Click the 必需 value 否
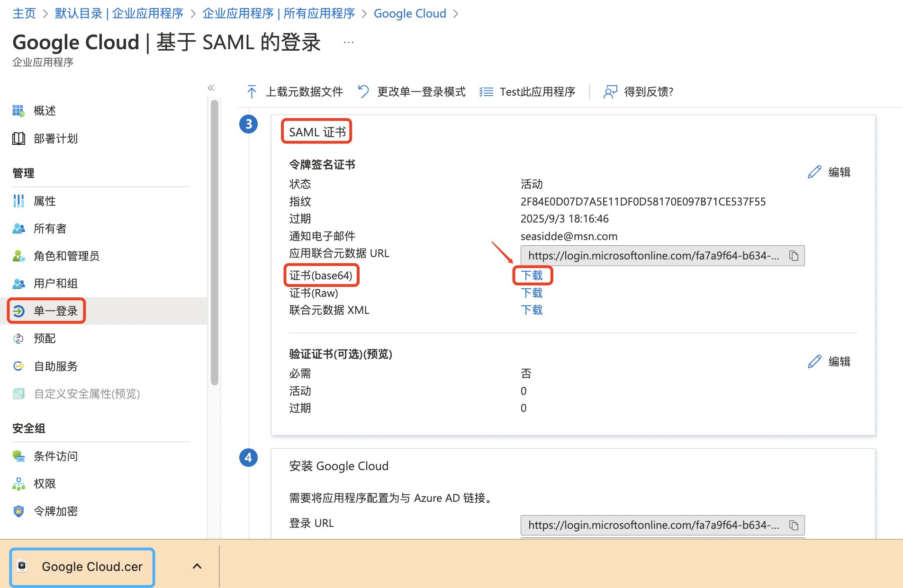903x588 pixels. point(526,374)
